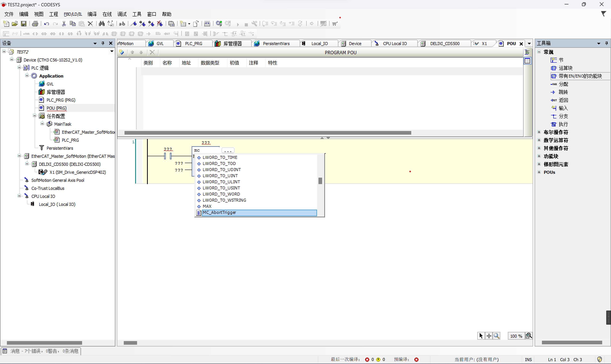Collapse the Device (CTH3 C56-102S2_V1.0) node
Viewport: 611px width, 364px height.
[11, 60]
